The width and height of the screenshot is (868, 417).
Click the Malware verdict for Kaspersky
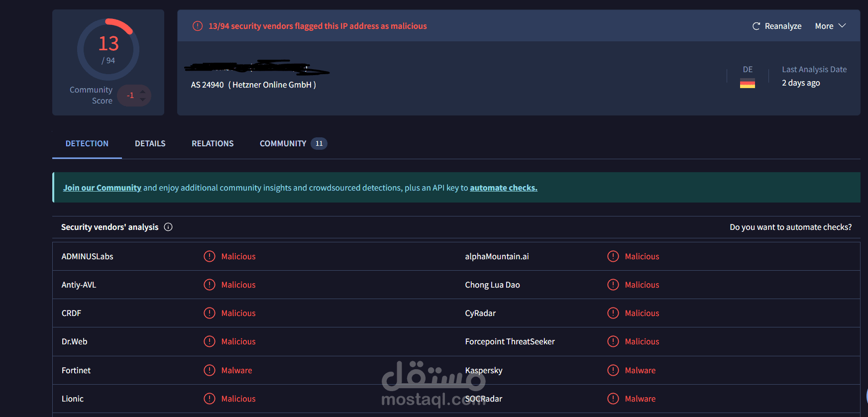coord(640,370)
